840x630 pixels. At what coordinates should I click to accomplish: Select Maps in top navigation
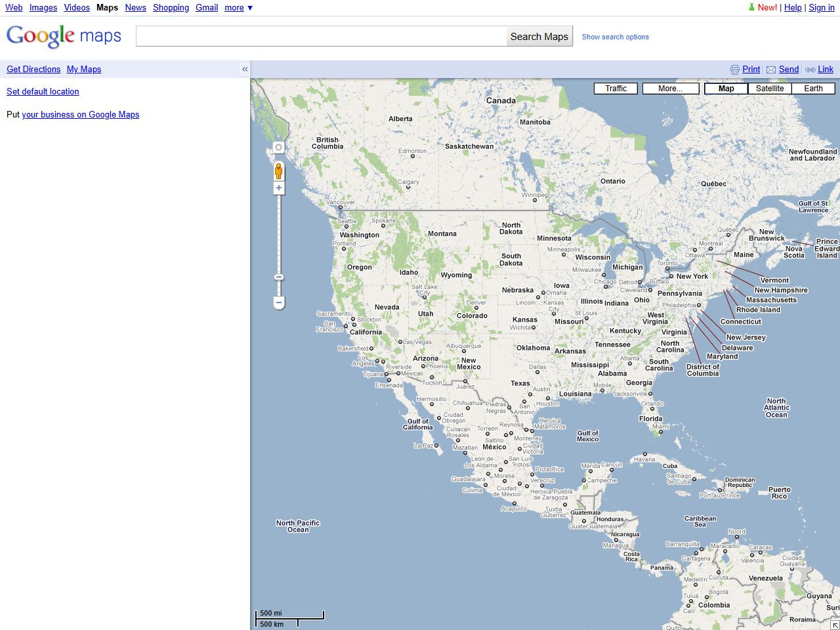click(107, 8)
